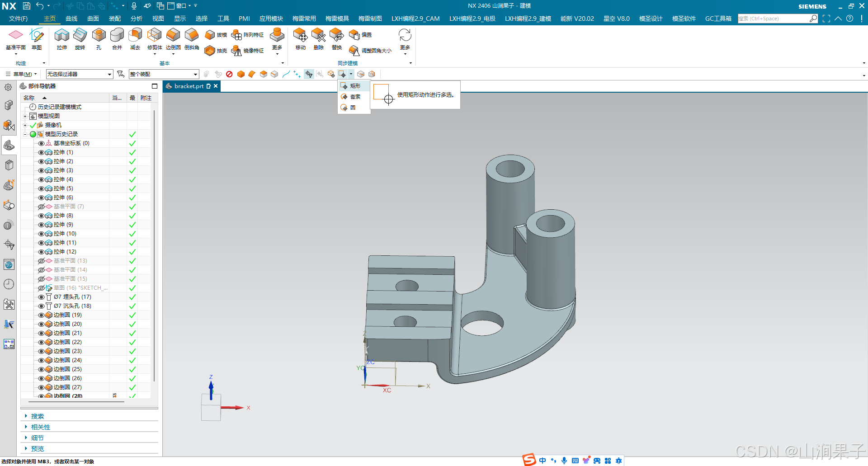This screenshot has height=466, width=868.
Task: Click the Help question mark icon
Action: tap(850, 19)
